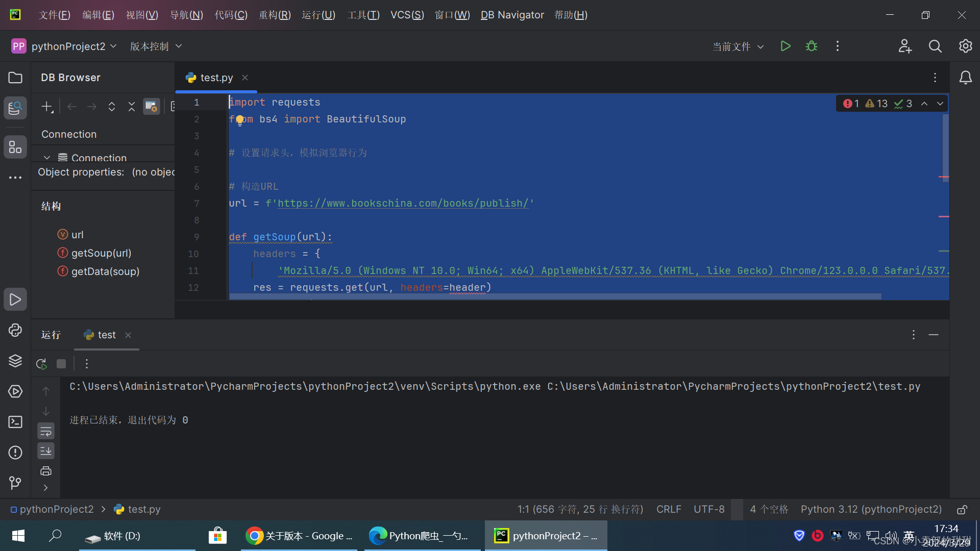The width and height of the screenshot is (980, 551).
Task: Start debugging with the bug icon
Action: pyautogui.click(x=812, y=46)
